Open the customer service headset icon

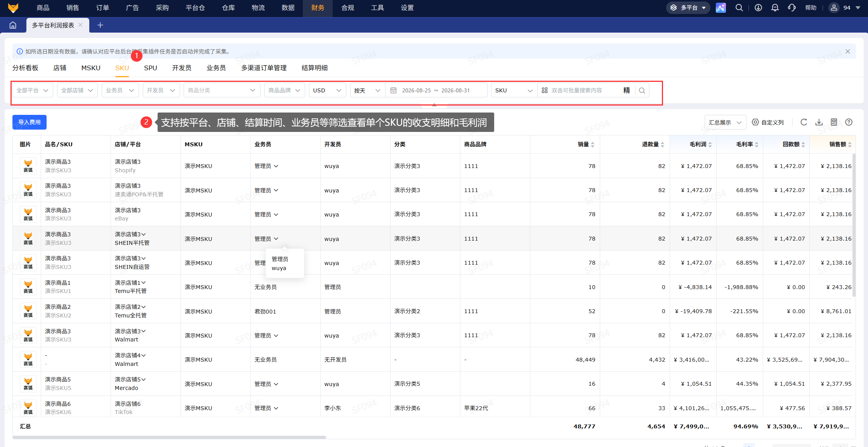pyautogui.click(x=792, y=8)
